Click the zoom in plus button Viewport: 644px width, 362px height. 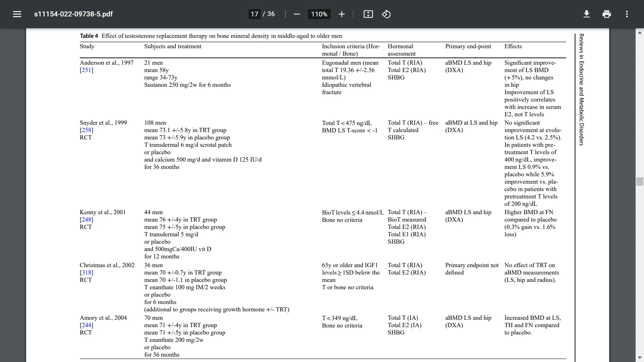[x=341, y=14]
